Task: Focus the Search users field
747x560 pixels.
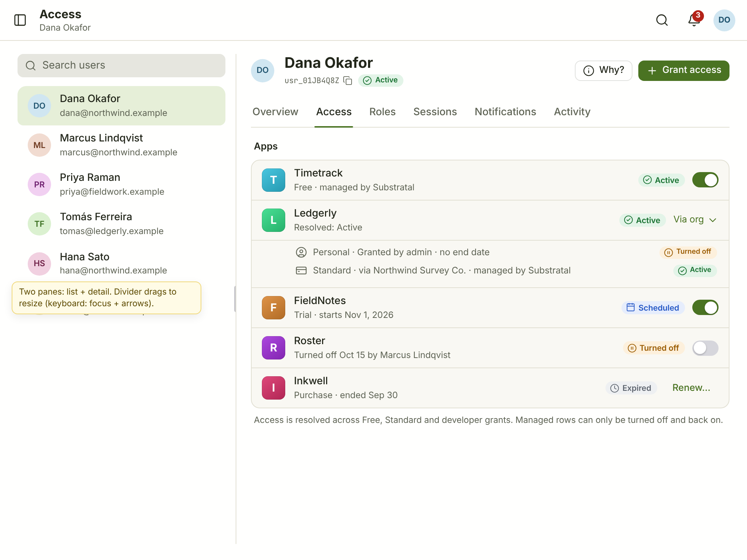Action: 121,66
